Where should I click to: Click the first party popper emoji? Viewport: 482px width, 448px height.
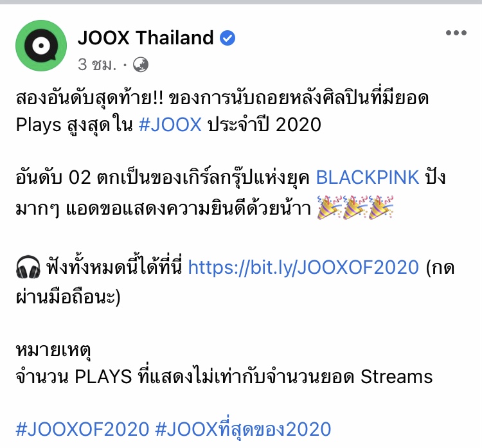click(329, 207)
